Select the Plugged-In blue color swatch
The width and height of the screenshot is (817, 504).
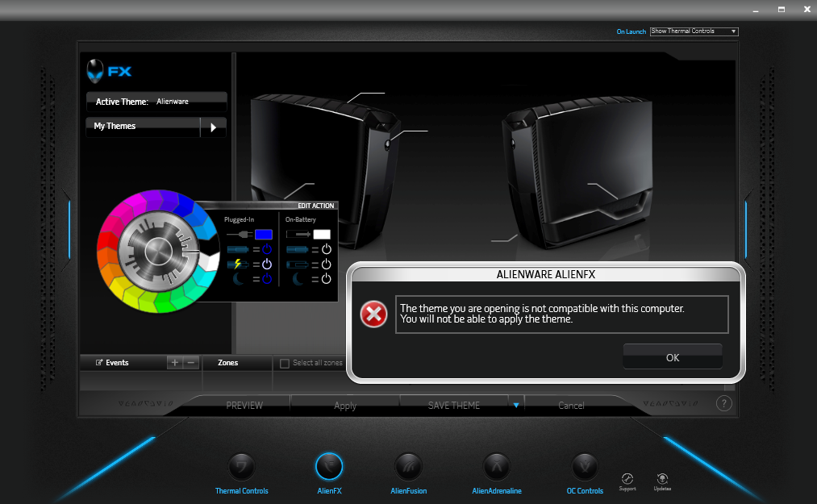click(x=263, y=235)
